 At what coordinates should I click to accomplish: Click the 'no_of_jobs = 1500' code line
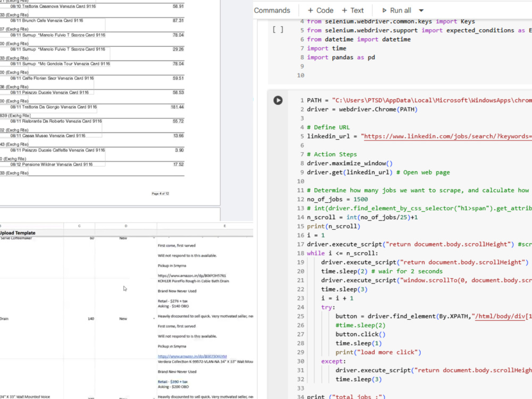pyautogui.click(x=337, y=199)
